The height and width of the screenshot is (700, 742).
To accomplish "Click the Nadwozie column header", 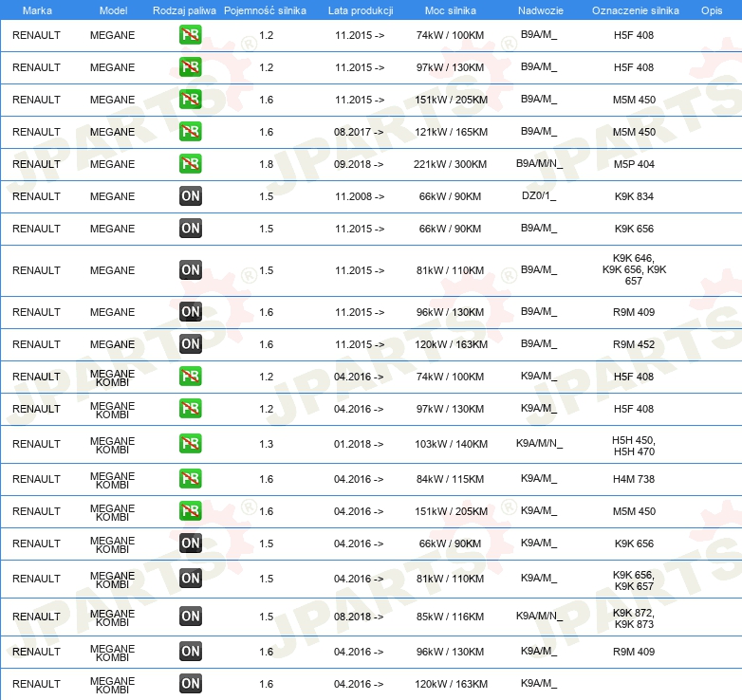I will [541, 10].
